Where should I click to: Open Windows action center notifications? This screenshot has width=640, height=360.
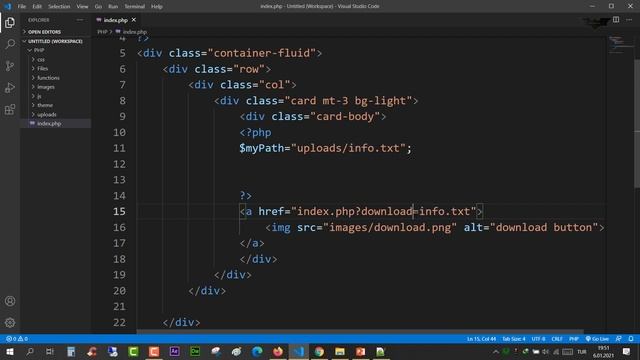pyautogui.click(x=626, y=351)
